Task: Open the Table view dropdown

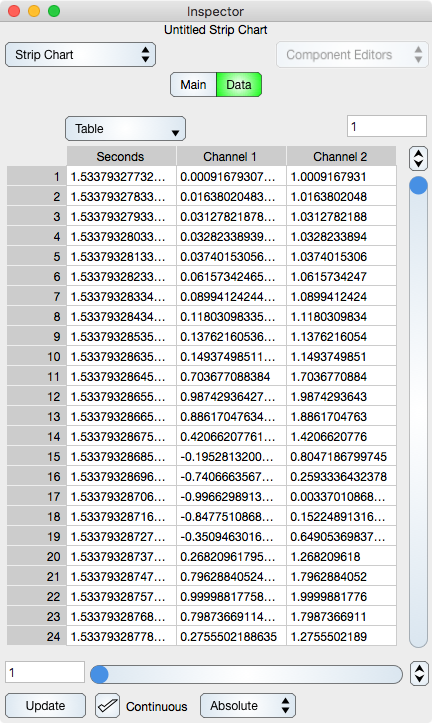Action: 125,129
